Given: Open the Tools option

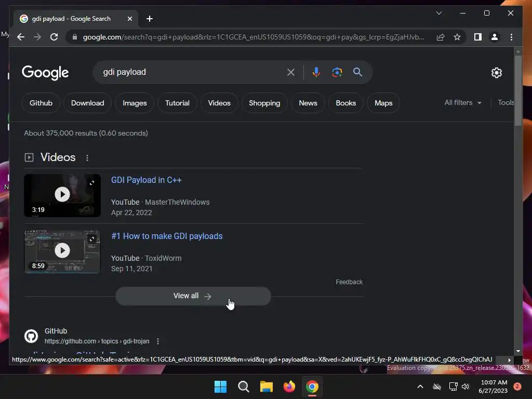Looking at the screenshot, I should (x=506, y=102).
